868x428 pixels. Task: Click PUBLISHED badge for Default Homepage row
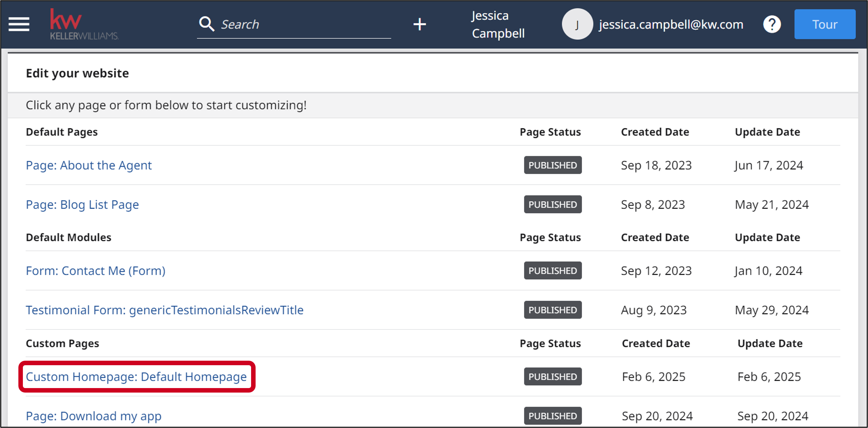point(552,377)
